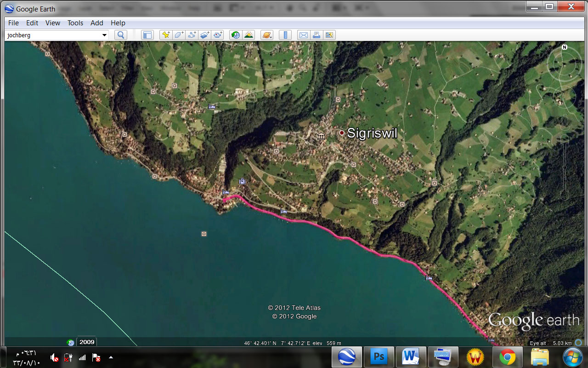588x368 pixels.
Task: Expand the search history dropdown arrow
Action: 104,35
